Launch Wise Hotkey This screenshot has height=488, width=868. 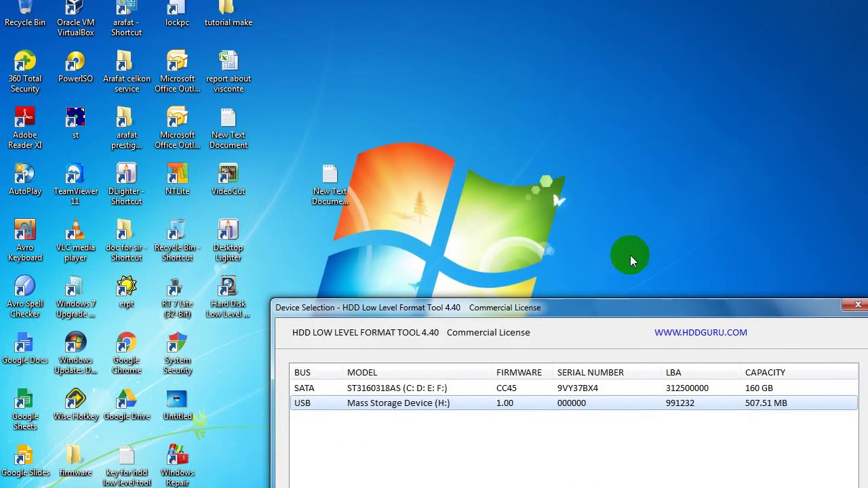coord(75,404)
